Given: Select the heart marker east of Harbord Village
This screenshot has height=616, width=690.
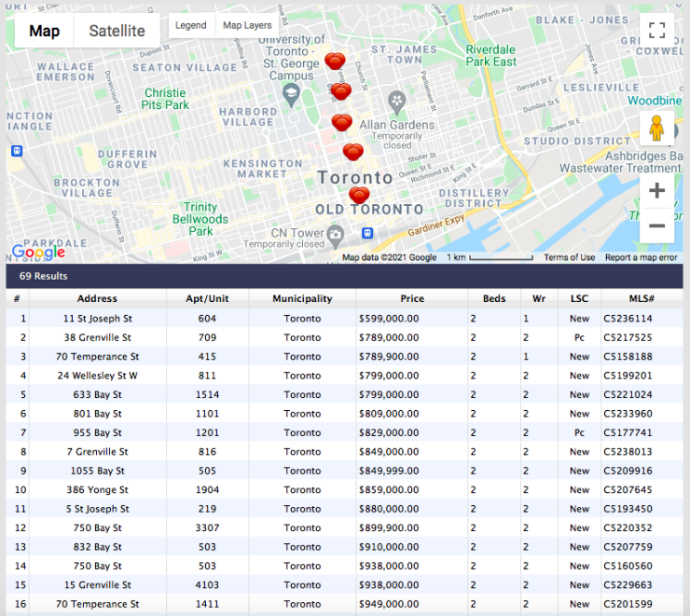Looking at the screenshot, I should point(340,91).
